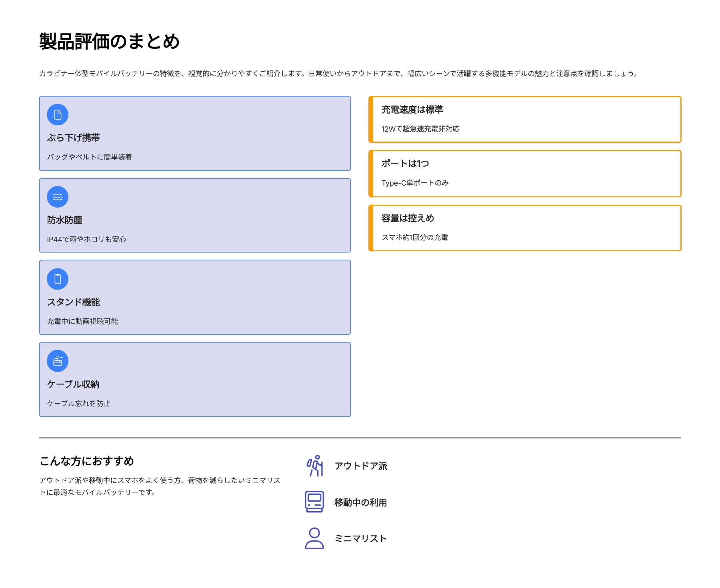
Task: Click the hiker icon beside アウトドア派
Action: (314, 466)
